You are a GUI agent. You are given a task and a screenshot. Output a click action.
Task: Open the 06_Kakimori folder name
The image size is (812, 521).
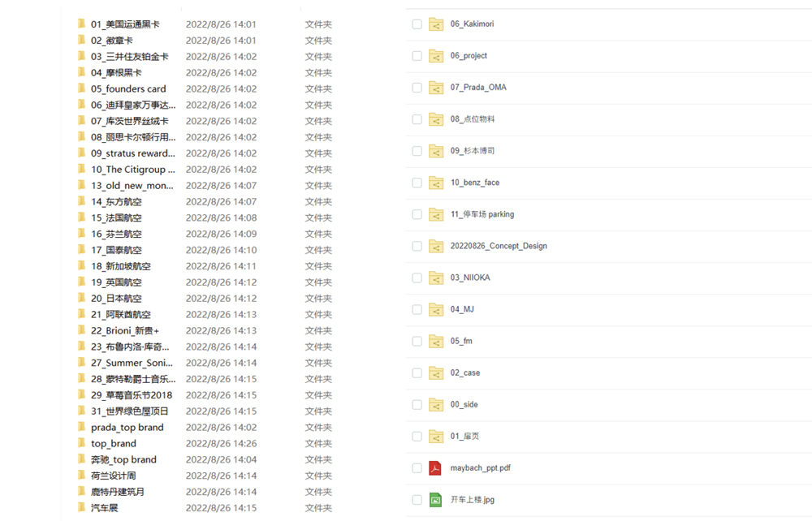coord(472,24)
